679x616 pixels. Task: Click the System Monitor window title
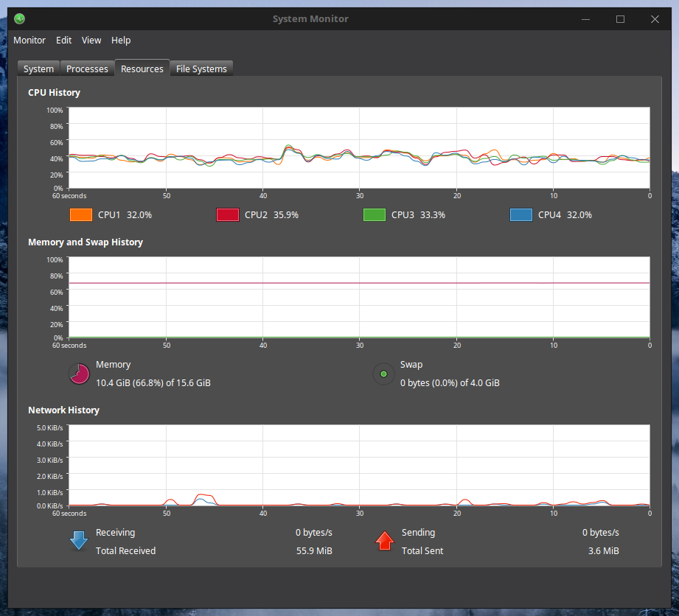(x=310, y=18)
